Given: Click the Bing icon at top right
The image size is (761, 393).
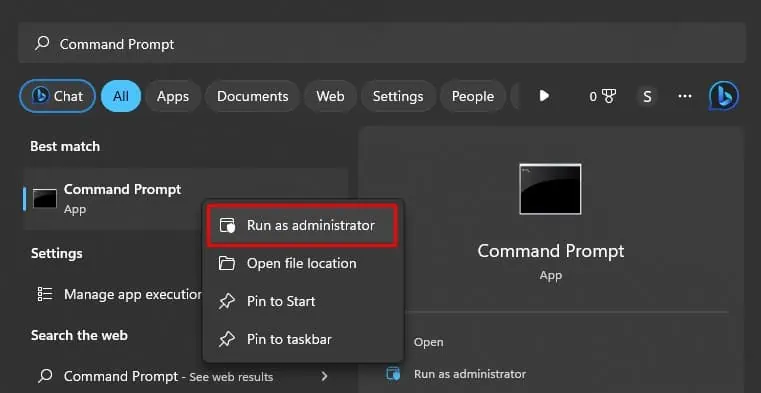Looking at the screenshot, I should click(x=724, y=96).
